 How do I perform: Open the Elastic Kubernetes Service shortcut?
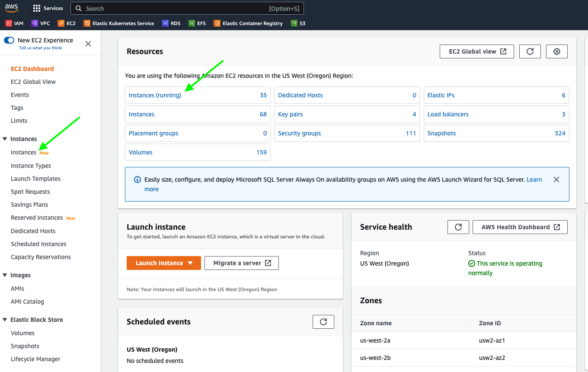tap(119, 23)
